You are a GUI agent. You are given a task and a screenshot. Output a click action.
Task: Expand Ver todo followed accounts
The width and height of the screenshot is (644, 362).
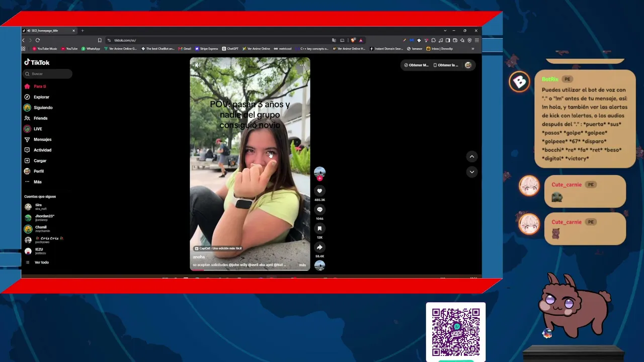pyautogui.click(x=37, y=262)
